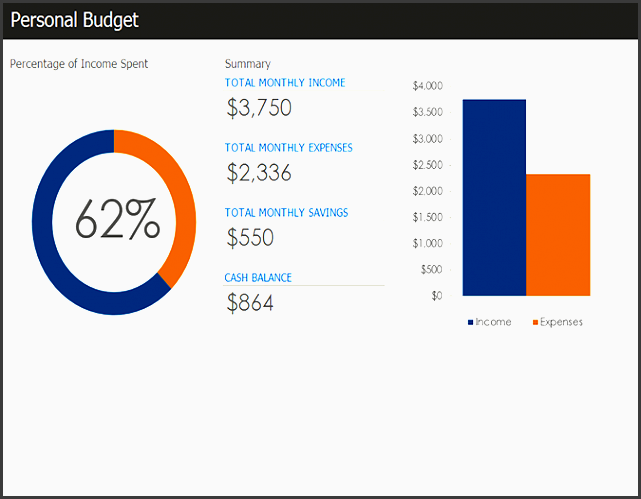Select the $864 cash balance value
This screenshot has height=499, width=641.
[250, 303]
